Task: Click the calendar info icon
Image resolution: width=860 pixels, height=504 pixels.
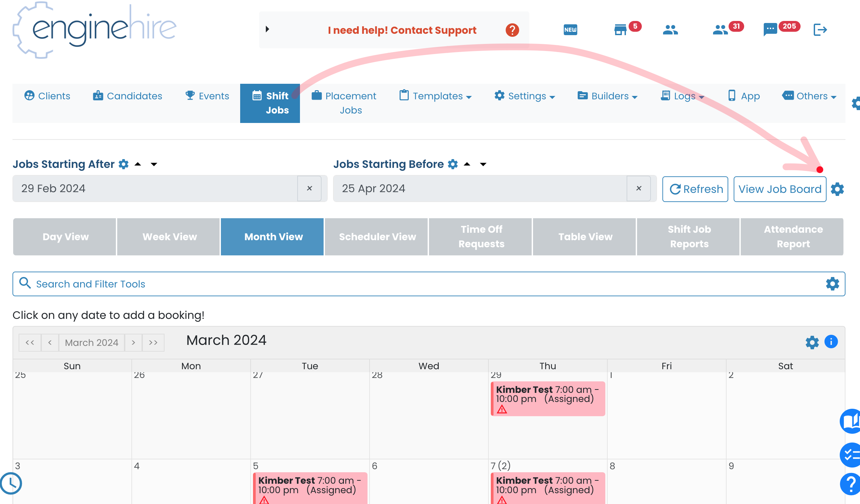Action: tap(831, 342)
